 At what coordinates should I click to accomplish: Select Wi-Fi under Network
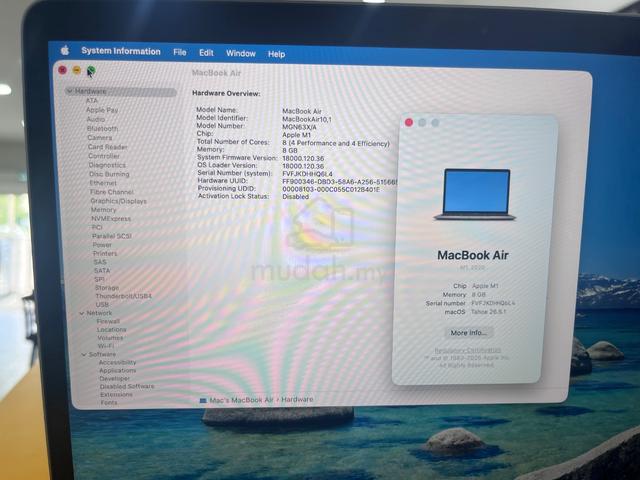pos(106,346)
